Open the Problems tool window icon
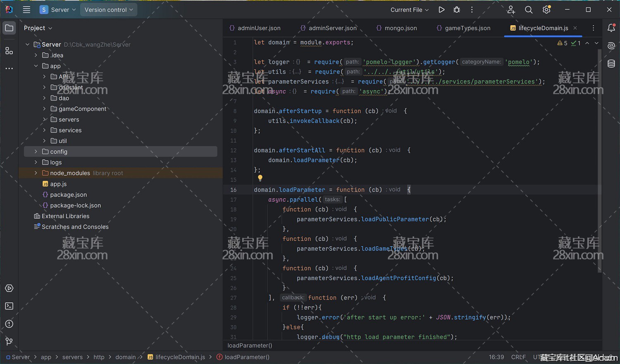Viewport: 620px width, 364px height. click(x=9, y=324)
